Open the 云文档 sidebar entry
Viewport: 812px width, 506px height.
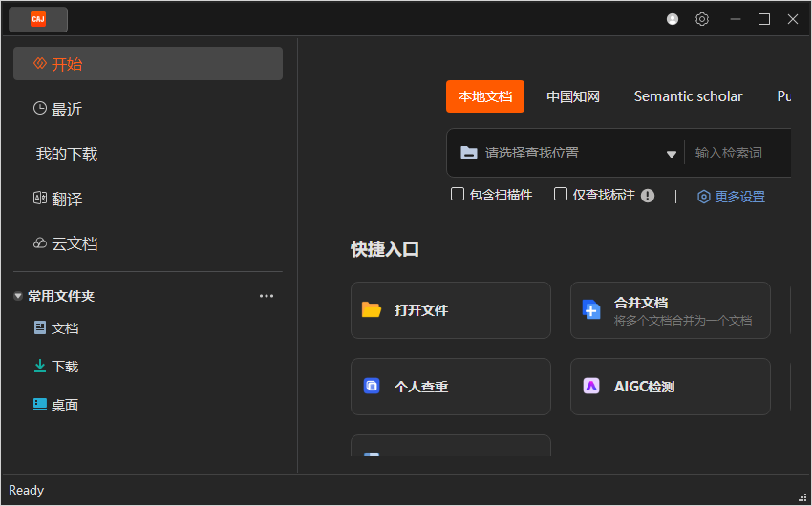148,243
